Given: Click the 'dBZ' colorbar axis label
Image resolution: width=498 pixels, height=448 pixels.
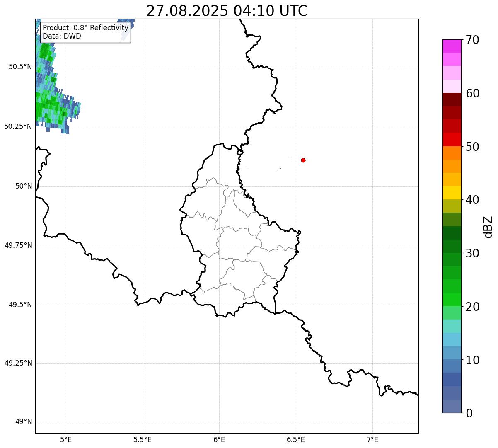Looking at the screenshot, I should point(488,226).
